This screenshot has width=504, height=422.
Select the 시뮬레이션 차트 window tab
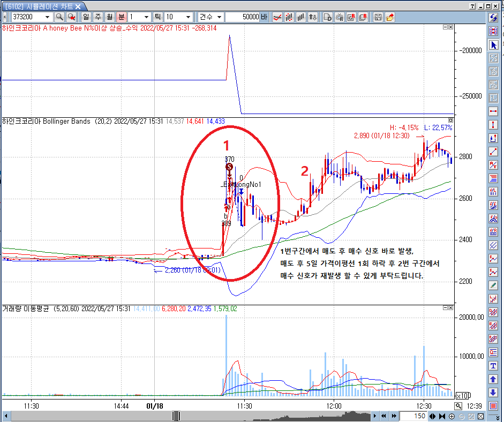42,6
